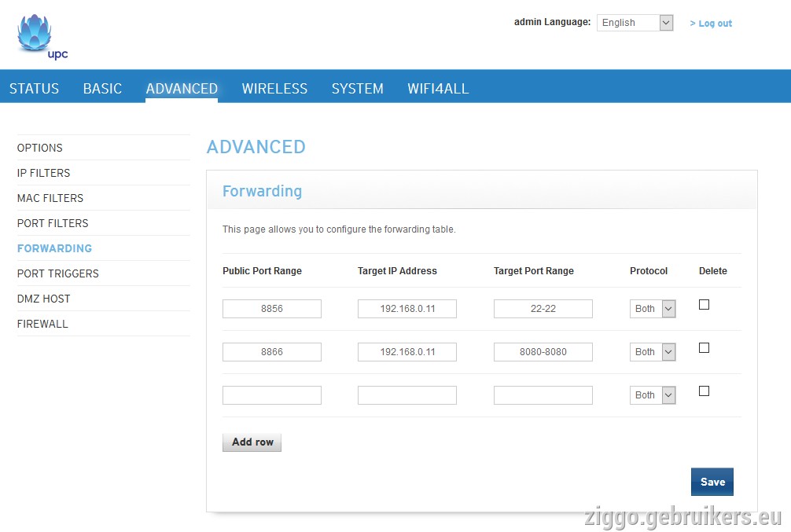Open PORT TRIGGERS in the sidebar
This screenshot has width=791, height=532.
(x=58, y=273)
